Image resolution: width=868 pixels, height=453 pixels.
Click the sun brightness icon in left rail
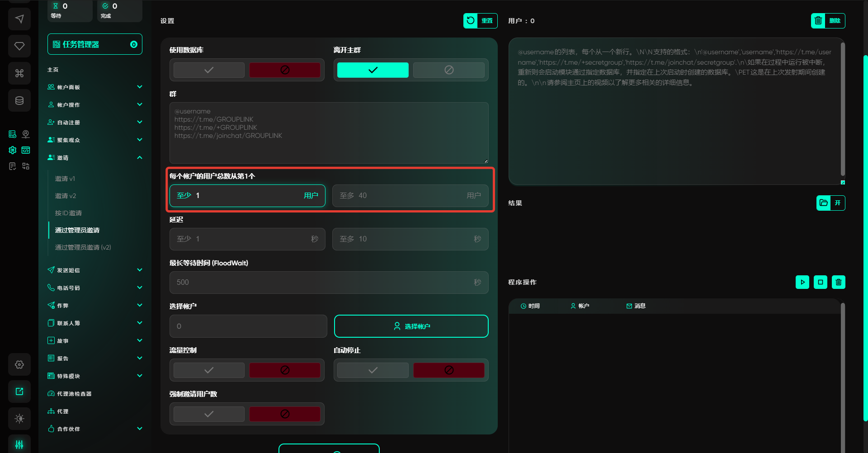(x=19, y=419)
